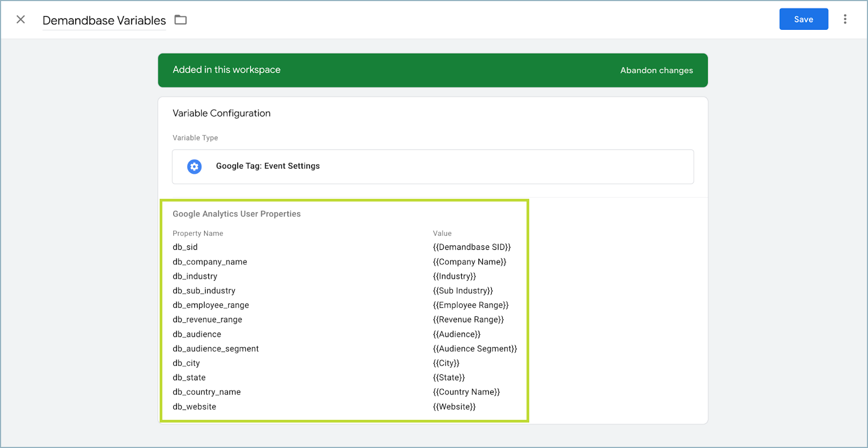This screenshot has height=448, width=868.
Task: Select the db_industry property name
Action: coord(195,276)
